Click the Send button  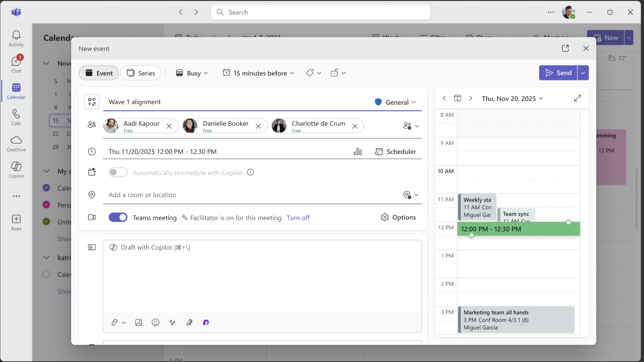pos(558,73)
